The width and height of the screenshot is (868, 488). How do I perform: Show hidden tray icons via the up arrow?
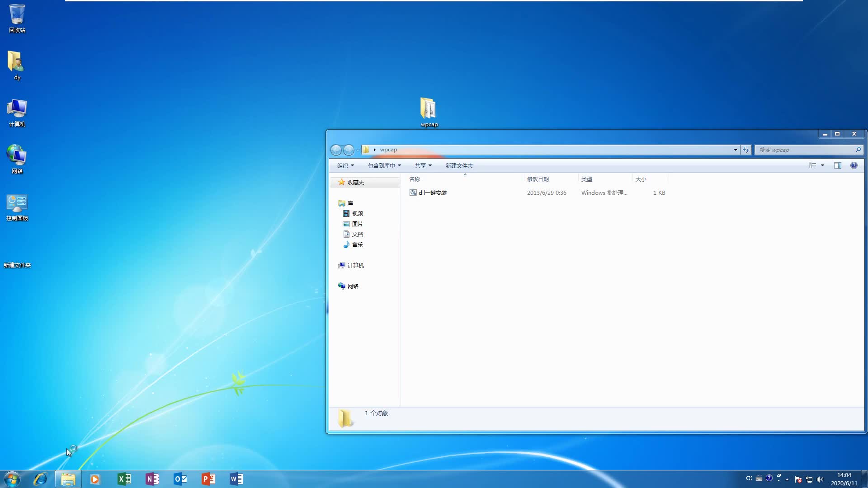[x=787, y=480]
